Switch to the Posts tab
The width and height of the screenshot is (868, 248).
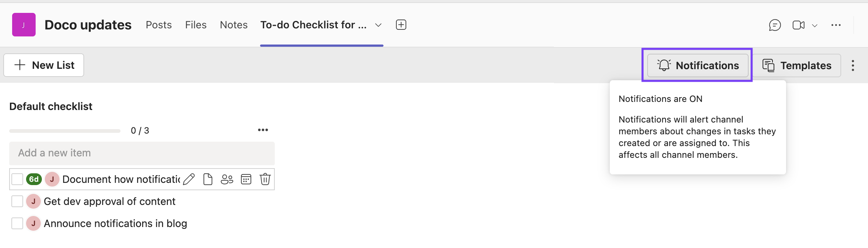click(159, 25)
